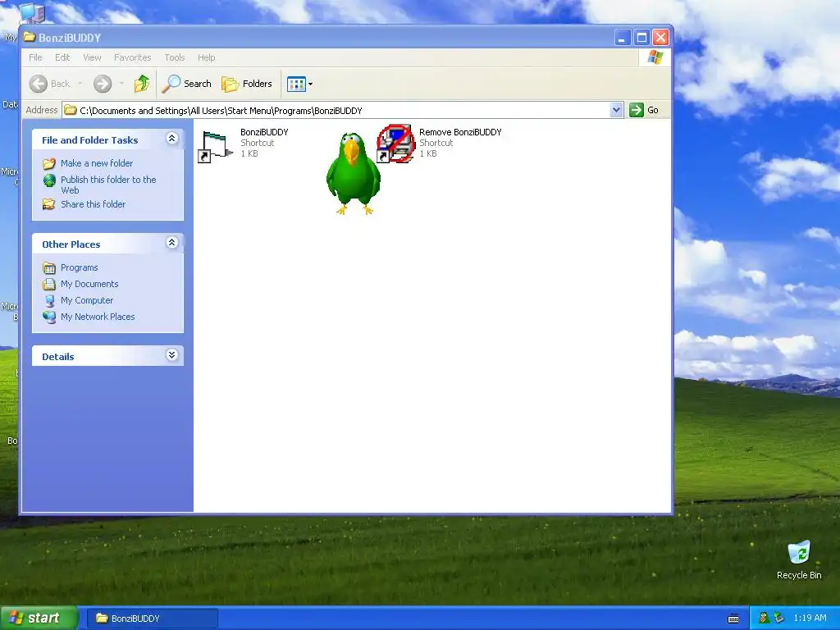The image size is (840, 630).
Task: Click the Forward arrow button
Action: point(103,84)
